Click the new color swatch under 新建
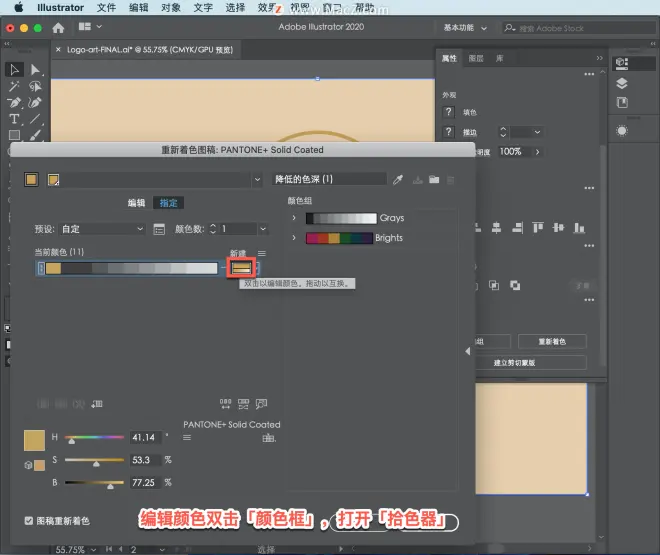The height and width of the screenshot is (555, 660). [x=241, y=268]
